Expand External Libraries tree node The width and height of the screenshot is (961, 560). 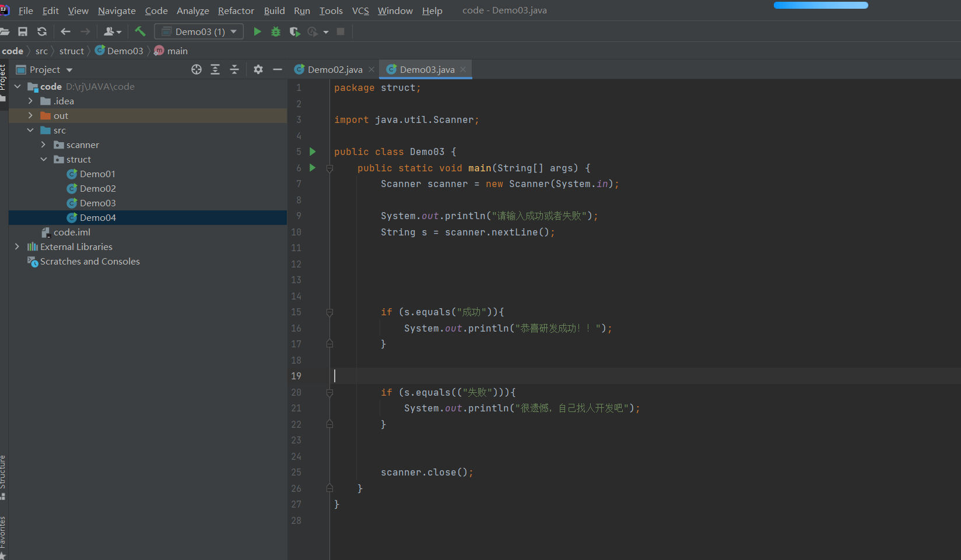[17, 246]
